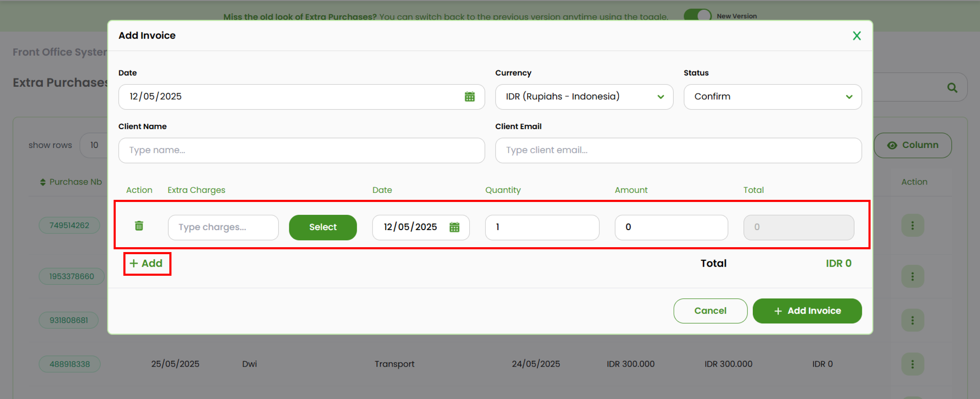
Task: Close the Add Invoice dialog with X
Action: tap(856, 36)
